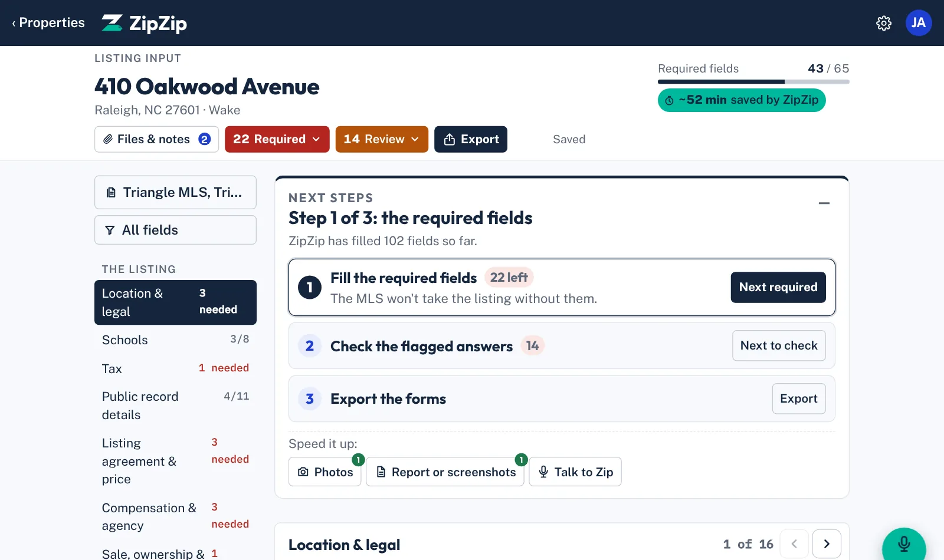The image size is (944, 560).
Task: Open the JA user avatar menu
Action: pos(919,23)
